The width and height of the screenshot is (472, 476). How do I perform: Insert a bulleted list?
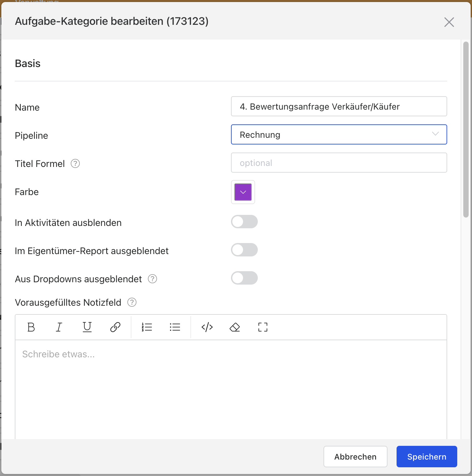(175, 327)
